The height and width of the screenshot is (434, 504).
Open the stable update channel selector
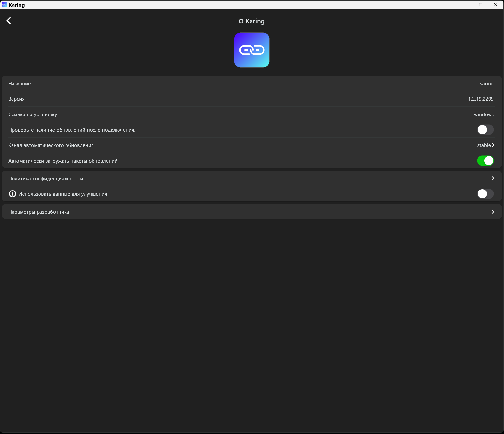[x=486, y=145]
